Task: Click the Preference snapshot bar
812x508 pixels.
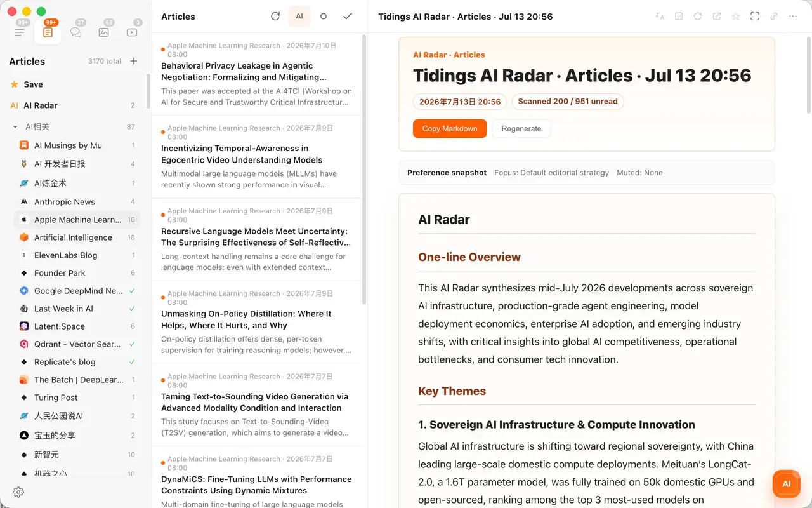Action: pyautogui.click(x=587, y=173)
